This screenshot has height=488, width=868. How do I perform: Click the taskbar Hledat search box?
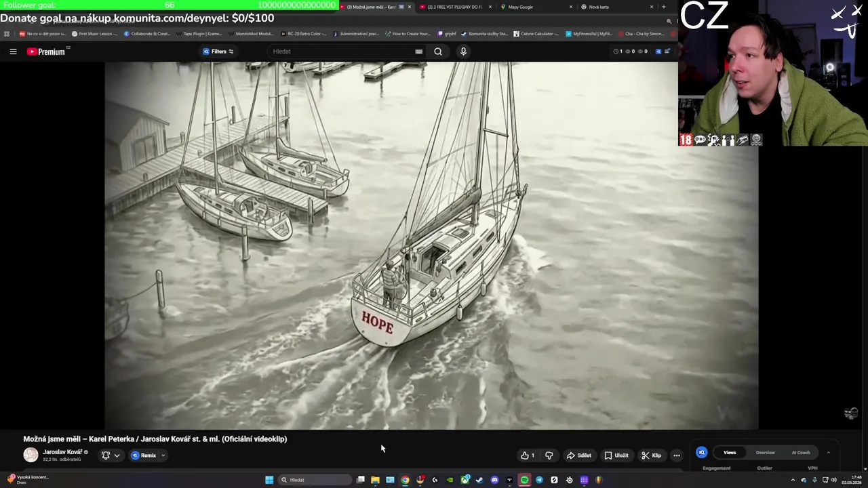coord(315,480)
